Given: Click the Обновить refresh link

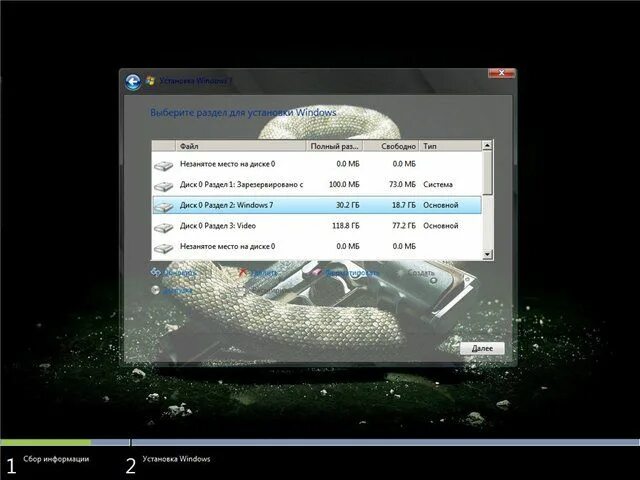Looking at the screenshot, I should [180, 272].
